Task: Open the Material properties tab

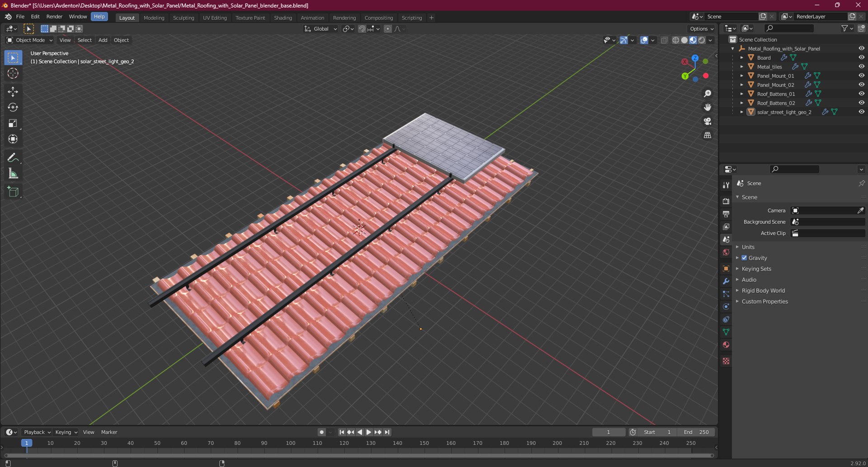Action: tap(726, 345)
